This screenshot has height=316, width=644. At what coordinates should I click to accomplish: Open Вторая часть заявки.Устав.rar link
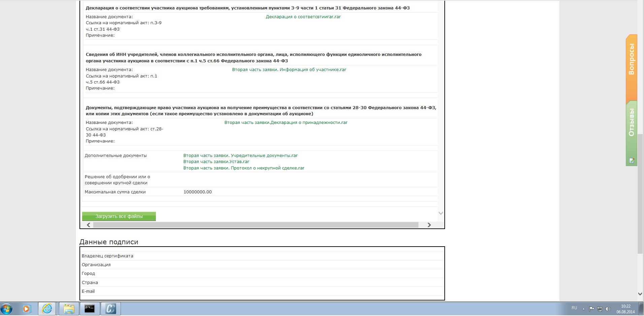pyautogui.click(x=216, y=162)
